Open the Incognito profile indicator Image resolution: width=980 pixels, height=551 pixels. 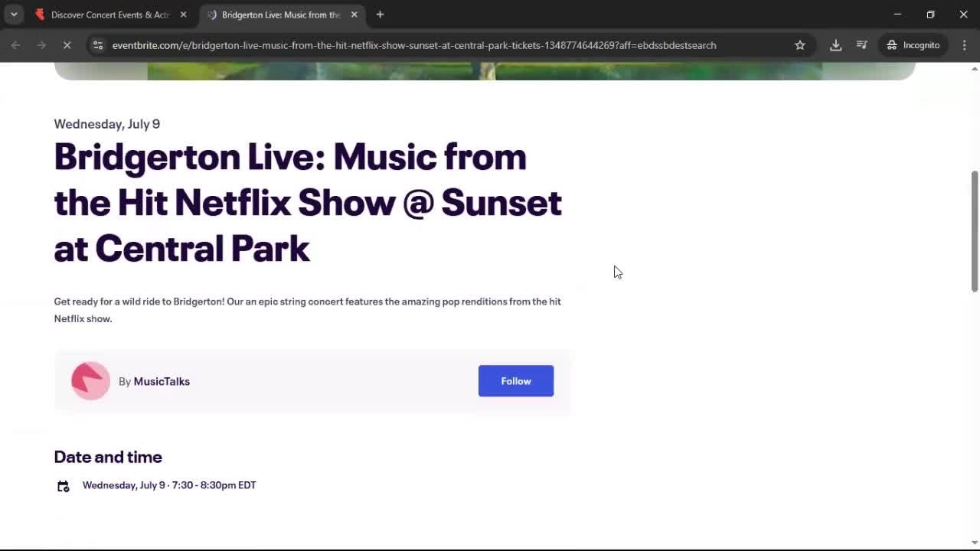(x=913, y=45)
